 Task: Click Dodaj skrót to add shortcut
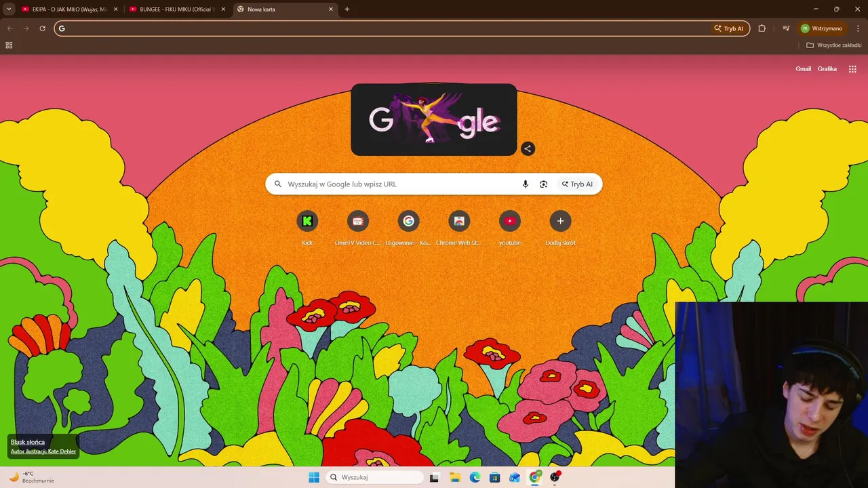coord(560,228)
